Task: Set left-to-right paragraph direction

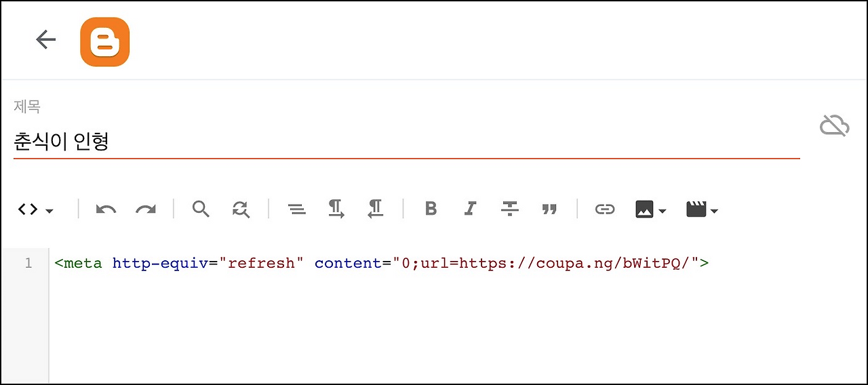Action: 336,209
